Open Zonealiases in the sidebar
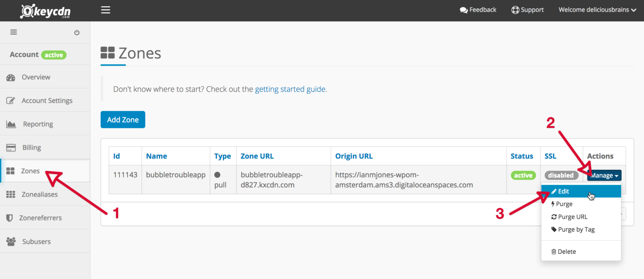644x279 pixels. pos(45,194)
